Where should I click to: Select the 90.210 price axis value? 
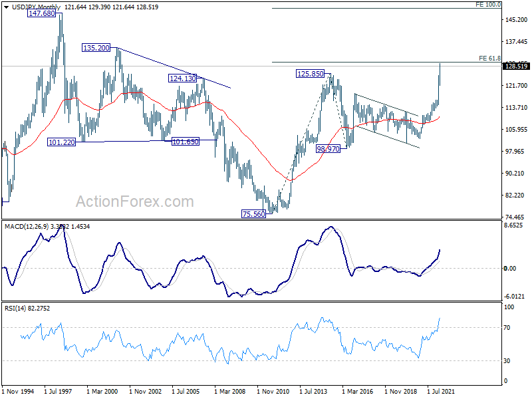pos(516,173)
